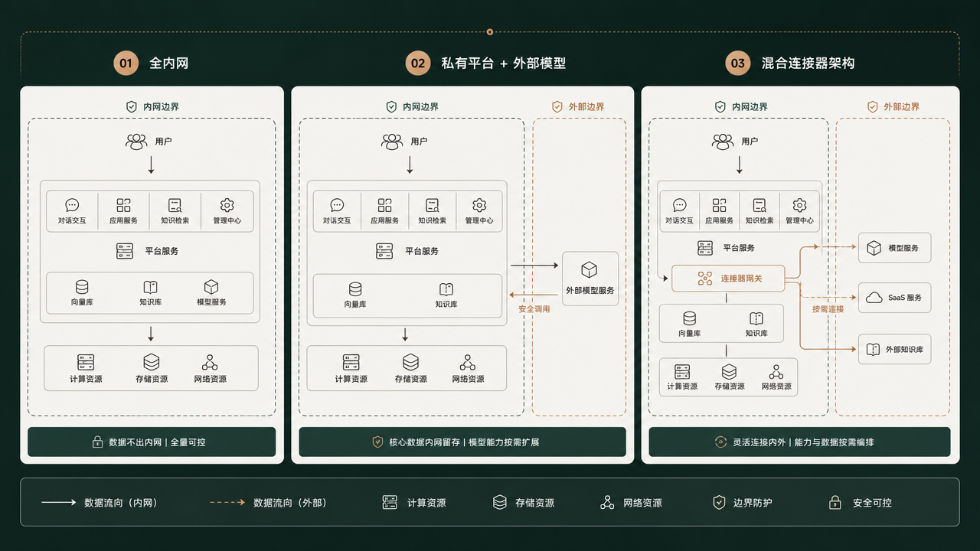Click the 知识库 icon in the 私有平台 + 外部模型 panel
This screenshot has height=551, width=980.
click(x=446, y=289)
